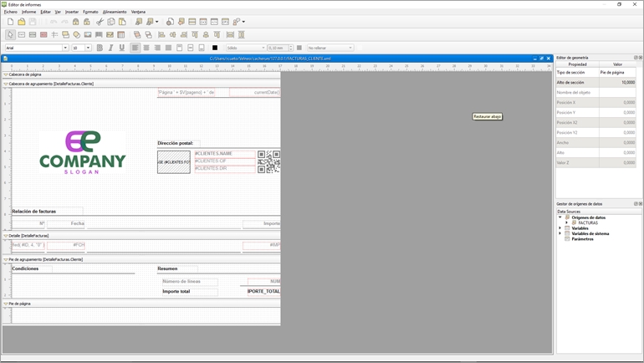Collapse the 'Cabecera de página' section
Screen dimensions: 644x363
click(x=6, y=74)
